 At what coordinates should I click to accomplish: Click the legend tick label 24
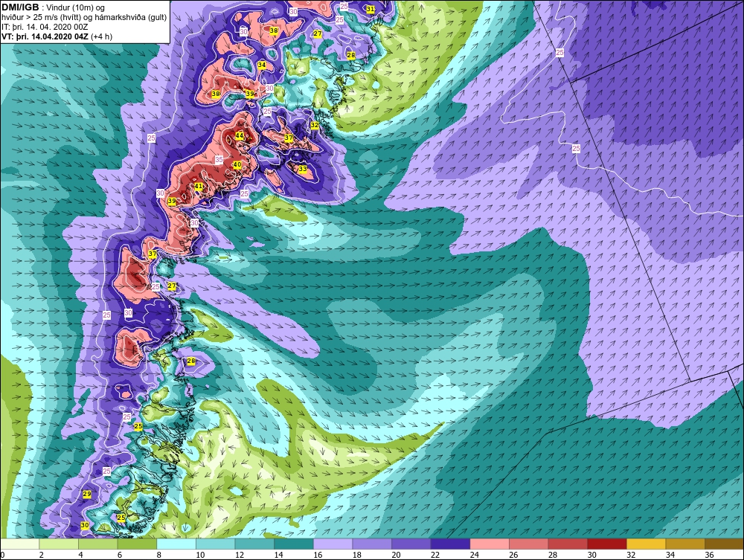click(x=475, y=555)
